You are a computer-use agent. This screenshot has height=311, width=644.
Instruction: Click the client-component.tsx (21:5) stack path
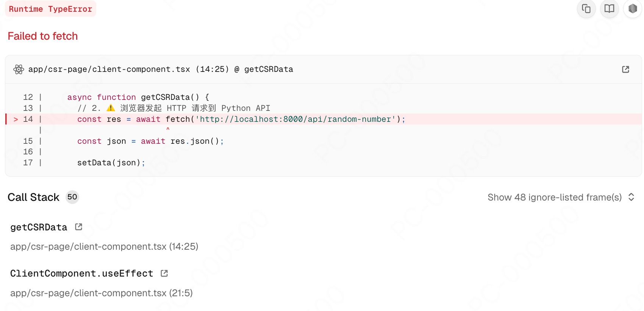[x=101, y=293]
